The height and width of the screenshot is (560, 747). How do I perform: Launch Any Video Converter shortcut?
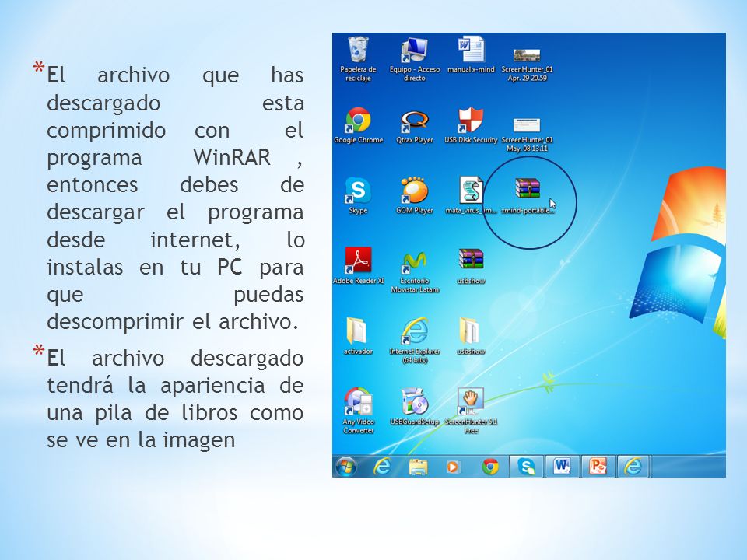pos(358,411)
